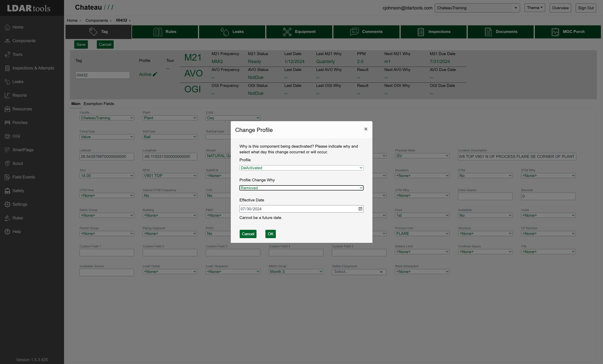The height and width of the screenshot is (364, 603).
Task: Click the Porches icon in sidebar
Action: [7, 122]
